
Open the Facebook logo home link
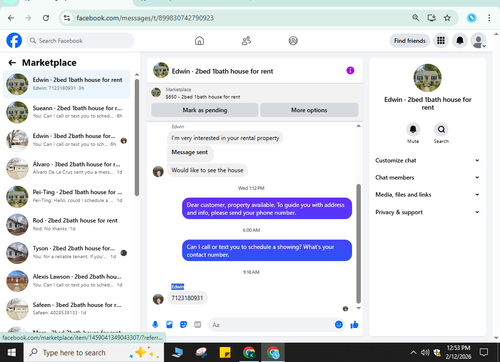14,41
